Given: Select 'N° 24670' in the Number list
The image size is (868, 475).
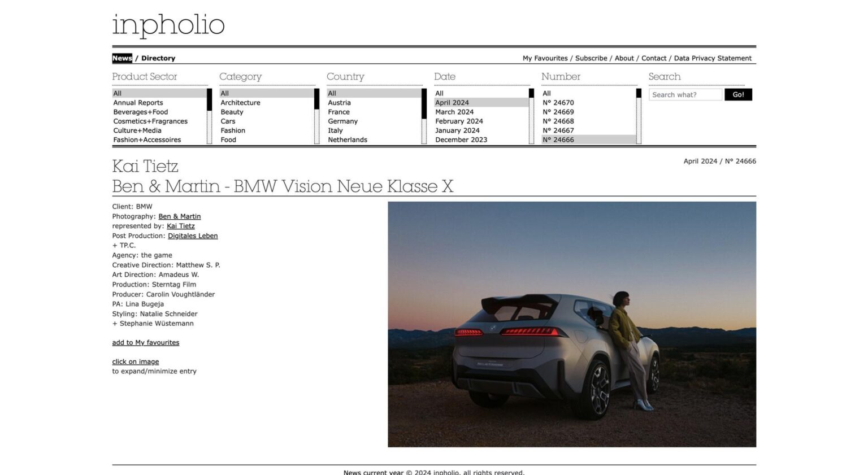Looking at the screenshot, I should (558, 102).
